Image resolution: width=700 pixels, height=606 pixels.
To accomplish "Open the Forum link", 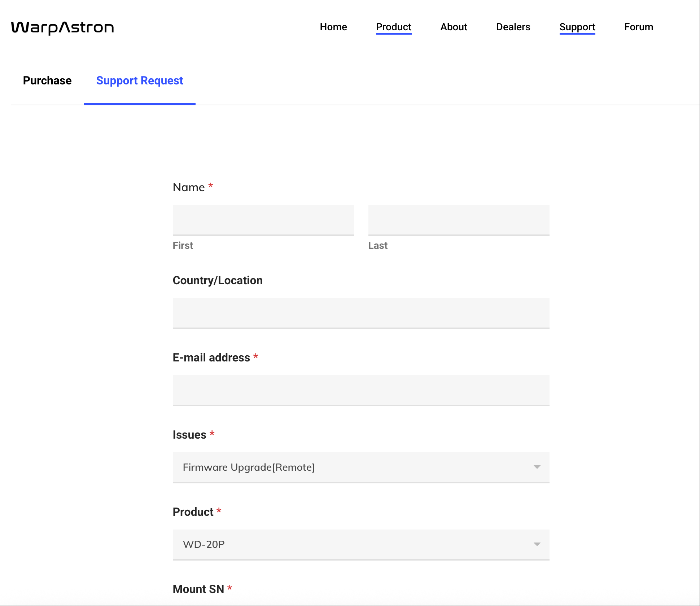I will [x=638, y=27].
